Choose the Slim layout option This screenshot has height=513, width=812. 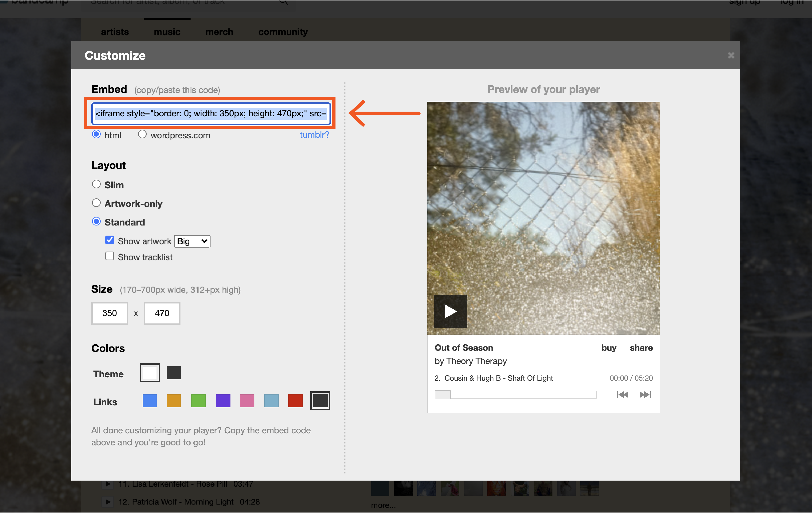click(x=96, y=184)
